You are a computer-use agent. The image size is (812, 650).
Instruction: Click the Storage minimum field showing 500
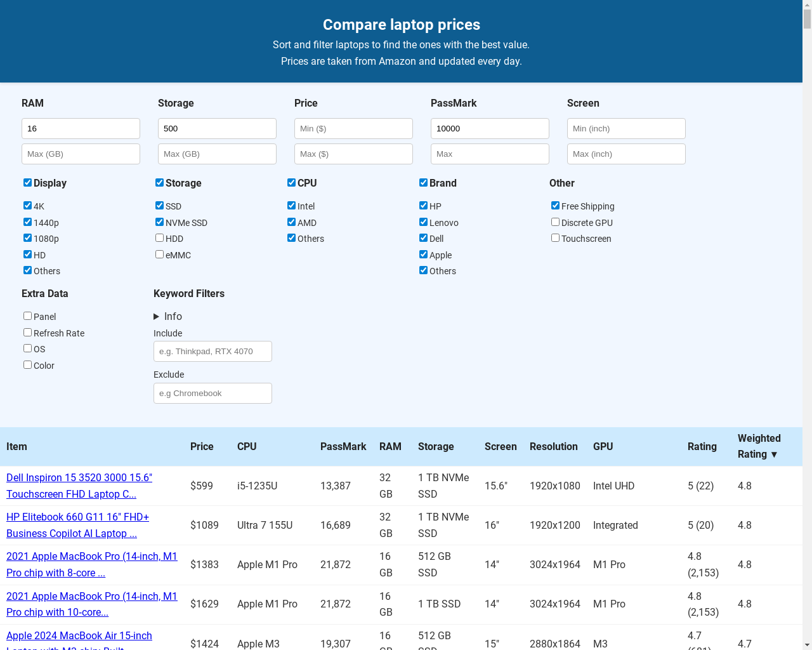(217, 128)
